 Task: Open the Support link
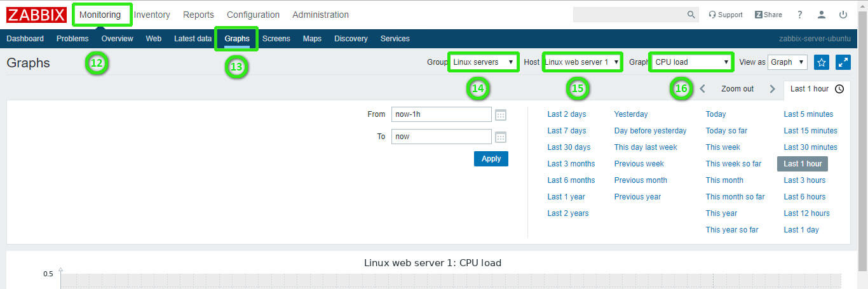tap(725, 15)
